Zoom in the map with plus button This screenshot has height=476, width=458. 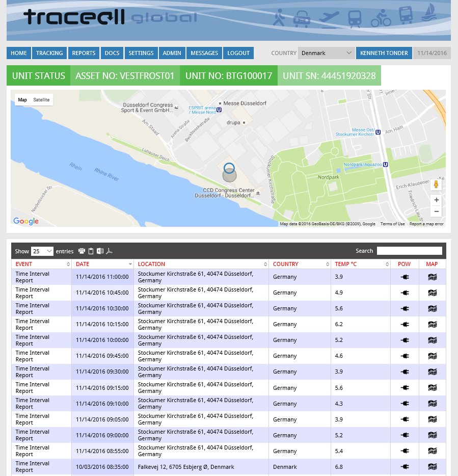(x=436, y=200)
